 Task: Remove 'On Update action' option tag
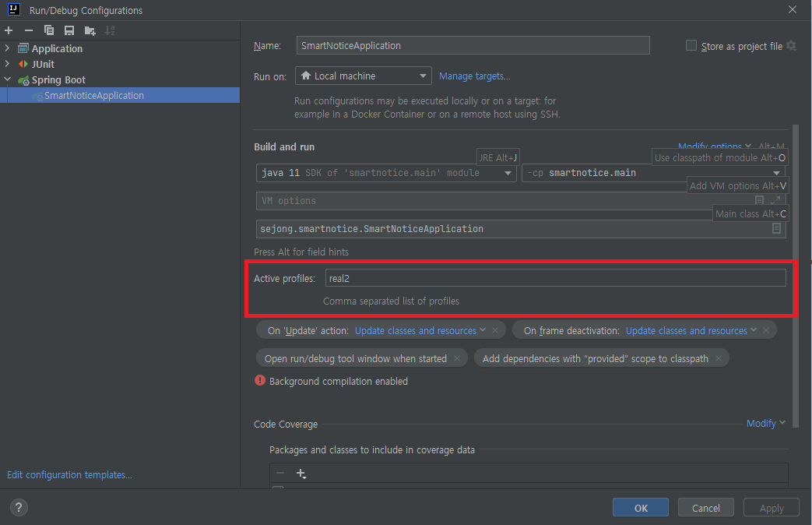495,330
